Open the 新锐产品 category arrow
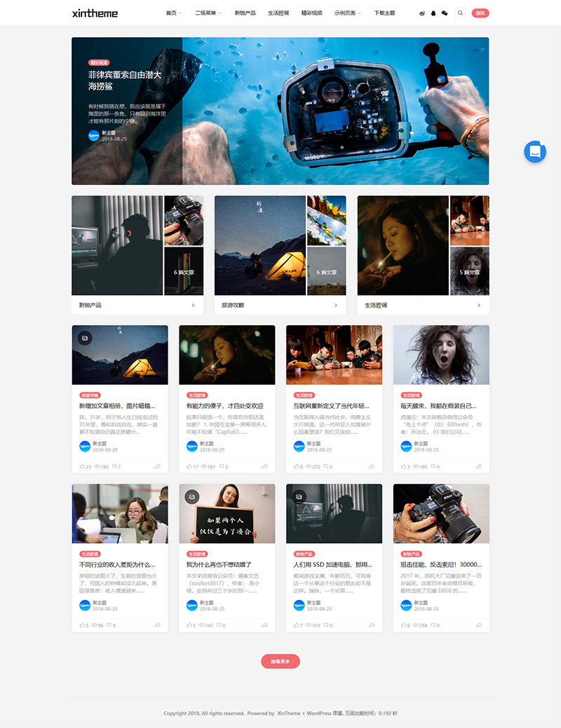 click(193, 305)
